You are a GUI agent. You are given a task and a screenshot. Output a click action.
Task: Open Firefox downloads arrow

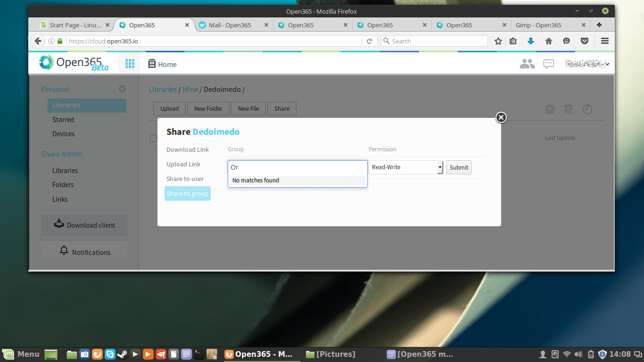(531, 41)
